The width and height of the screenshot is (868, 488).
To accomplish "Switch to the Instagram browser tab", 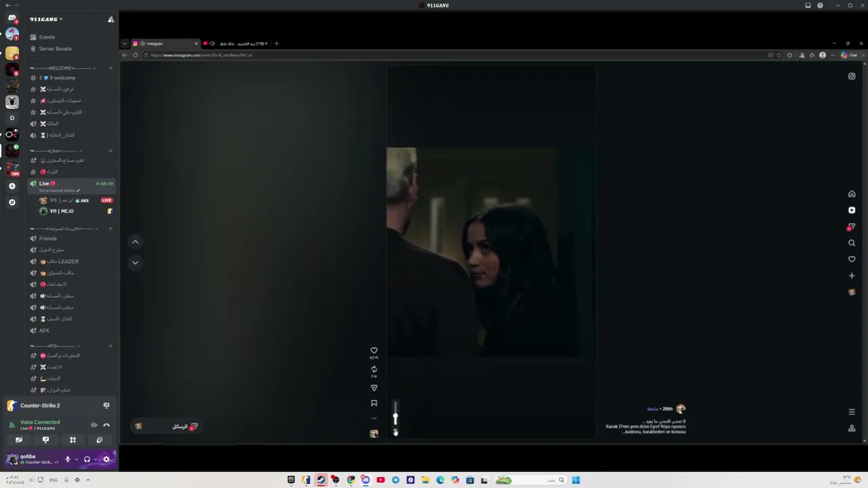I will [x=165, y=43].
